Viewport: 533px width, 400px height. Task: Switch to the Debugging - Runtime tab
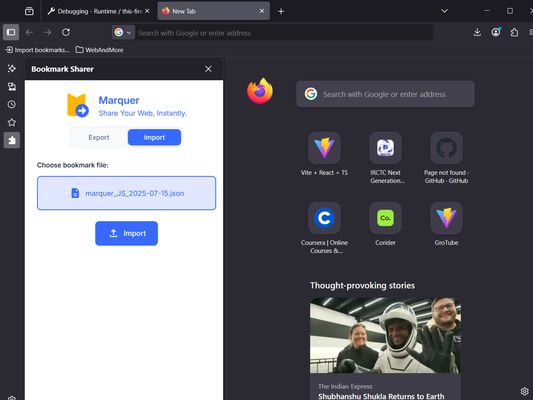pyautogui.click(x=99, y=11)
